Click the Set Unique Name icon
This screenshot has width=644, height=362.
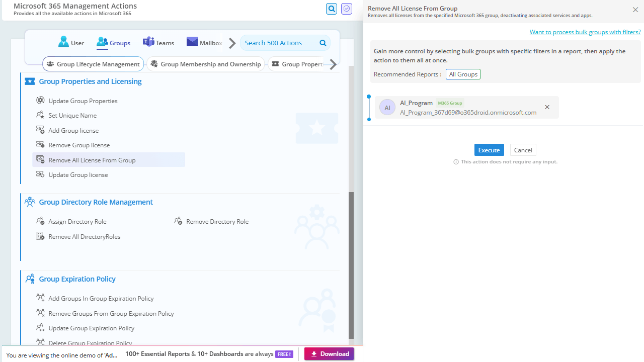pos(40,115)
